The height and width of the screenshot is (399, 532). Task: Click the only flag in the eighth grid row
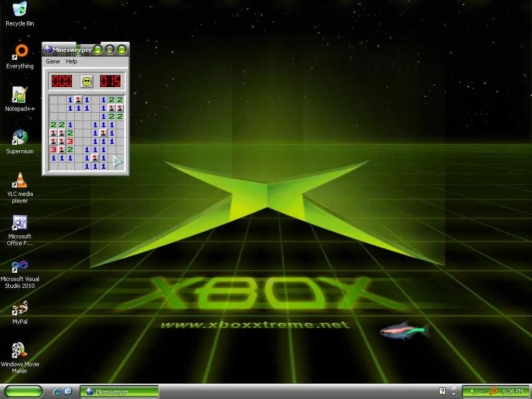(x=95, y=158)
